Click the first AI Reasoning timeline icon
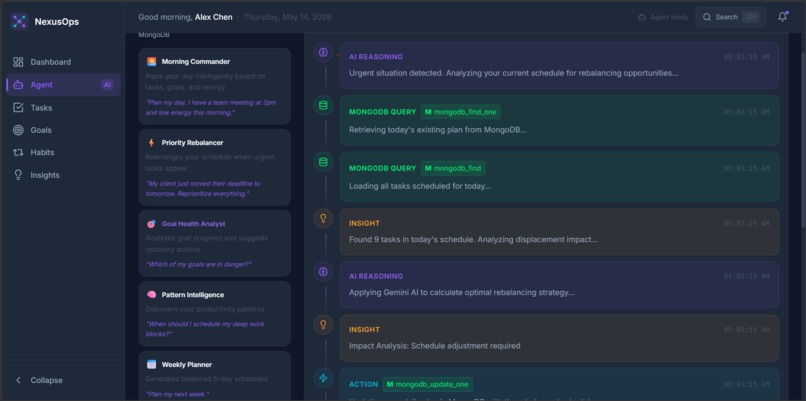This screenshot has height=401, width=806. click(323, 52)
